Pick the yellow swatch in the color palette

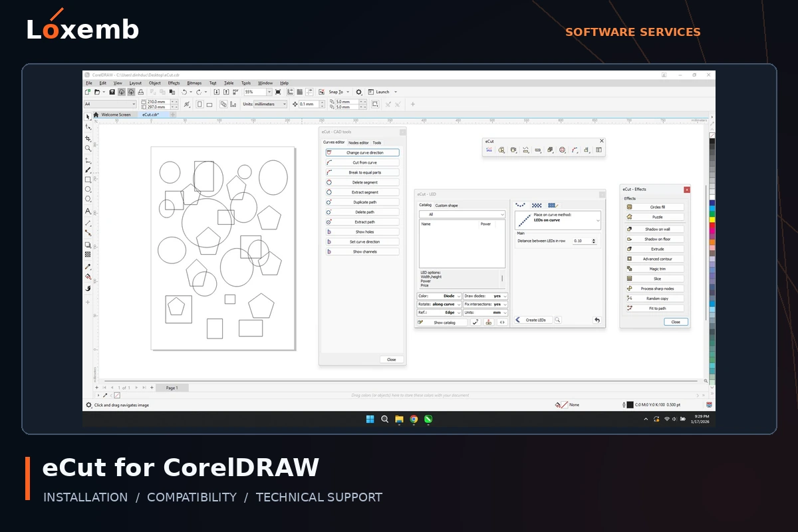click(712, 219)
